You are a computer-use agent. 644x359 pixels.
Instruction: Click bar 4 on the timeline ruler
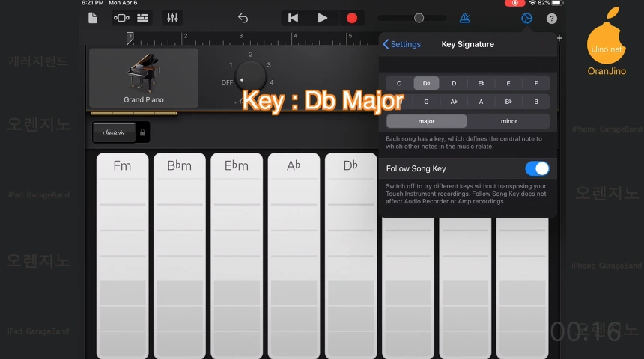[295, 36]
